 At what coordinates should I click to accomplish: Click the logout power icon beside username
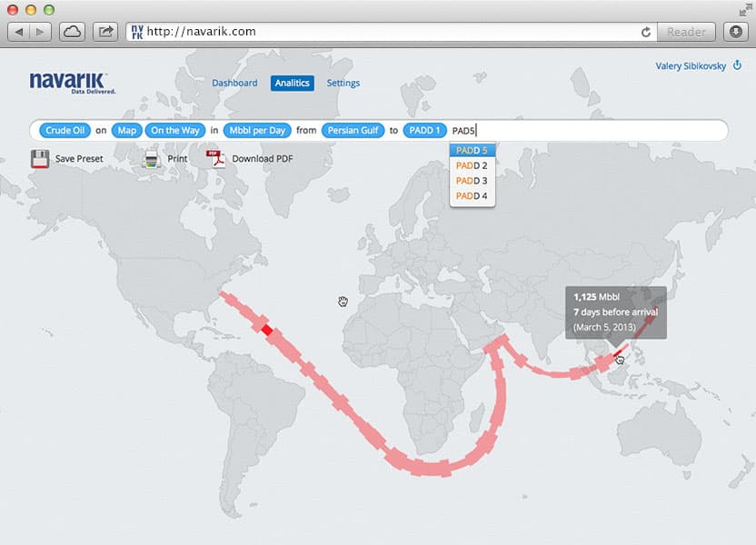point(737,65)
